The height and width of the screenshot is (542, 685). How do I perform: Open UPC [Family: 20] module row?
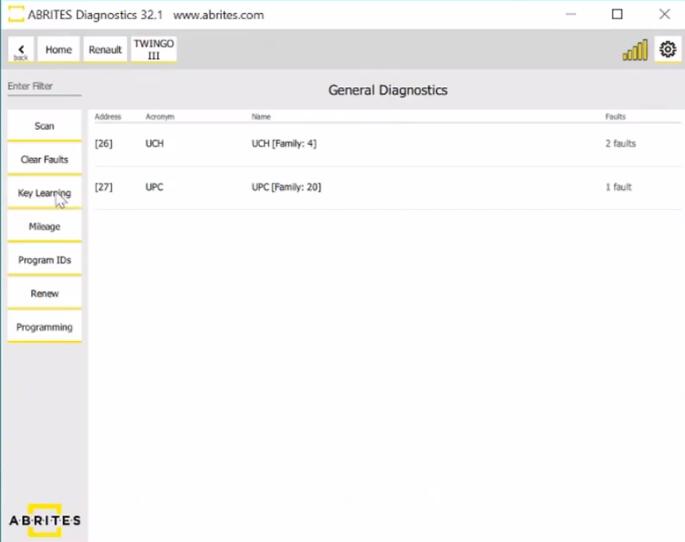[x=387, y=187]
